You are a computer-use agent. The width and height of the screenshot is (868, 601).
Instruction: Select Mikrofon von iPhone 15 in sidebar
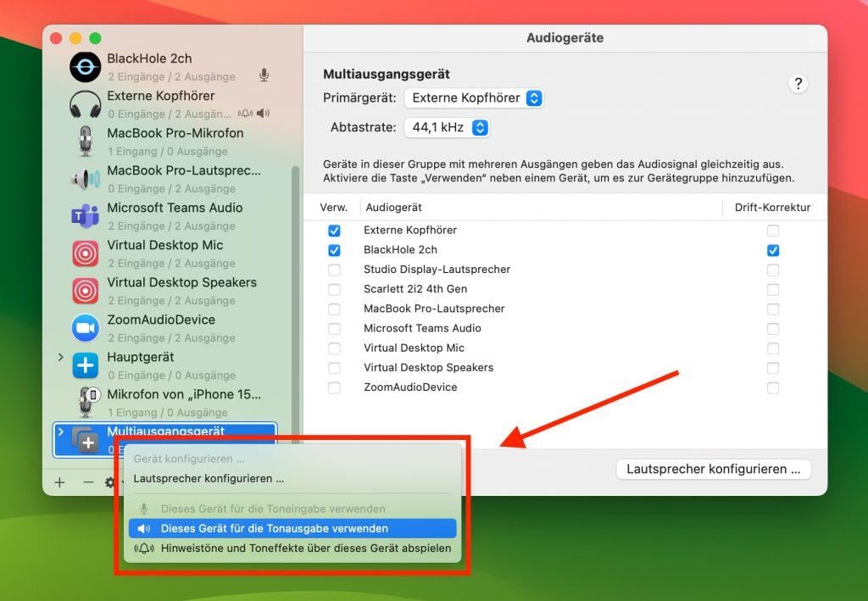(x=166, y=403)
